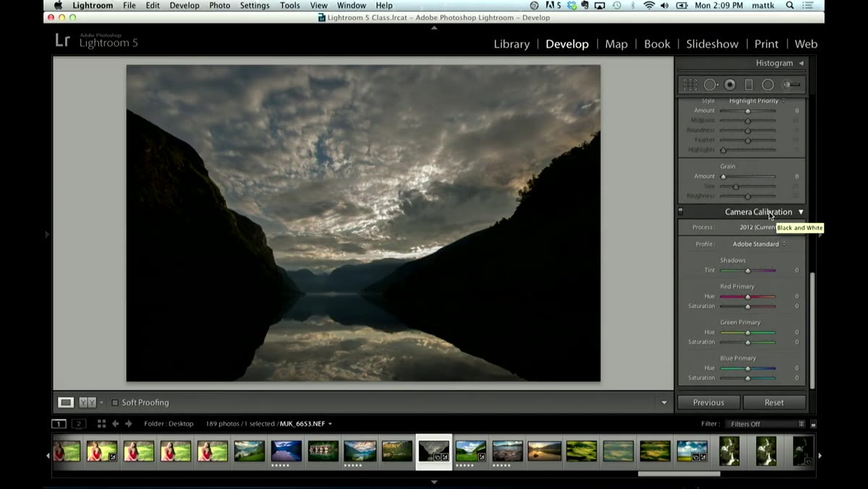Open the Tools menu
The height and width of the screenshot is (489, 868).
tap(290, 6)
